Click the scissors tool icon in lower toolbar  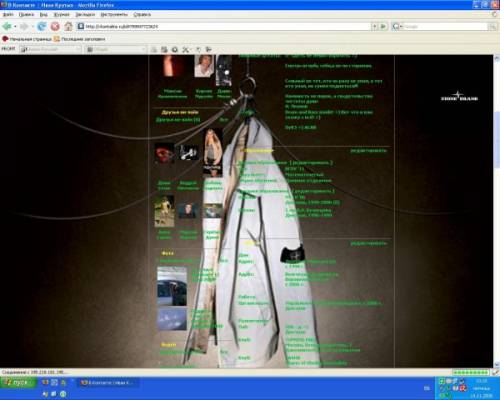(x=185, y=49)
